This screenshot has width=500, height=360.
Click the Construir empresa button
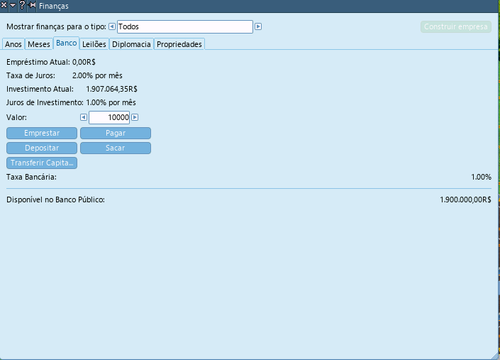[x=456, y=27]
